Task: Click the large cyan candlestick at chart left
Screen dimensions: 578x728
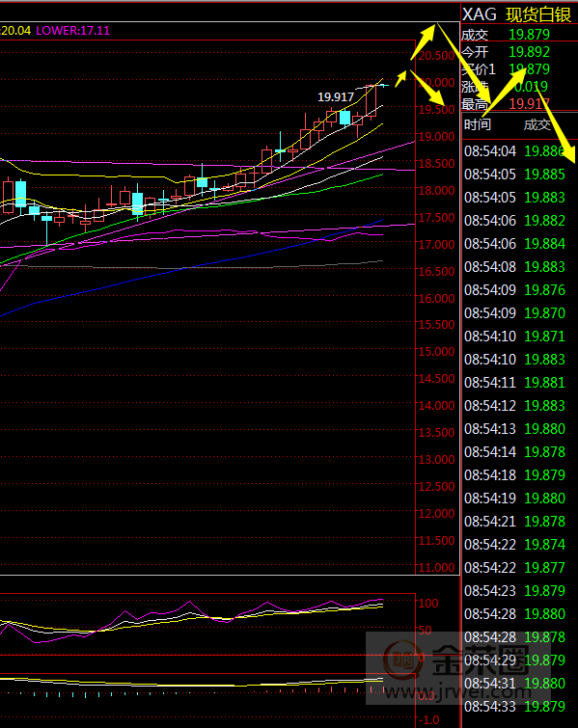Action: [20, 194]
